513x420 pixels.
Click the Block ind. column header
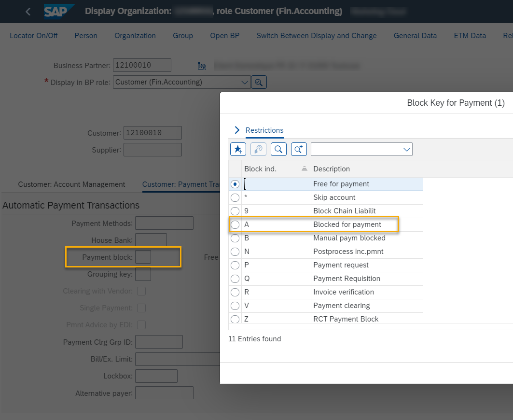coord(276,169)
